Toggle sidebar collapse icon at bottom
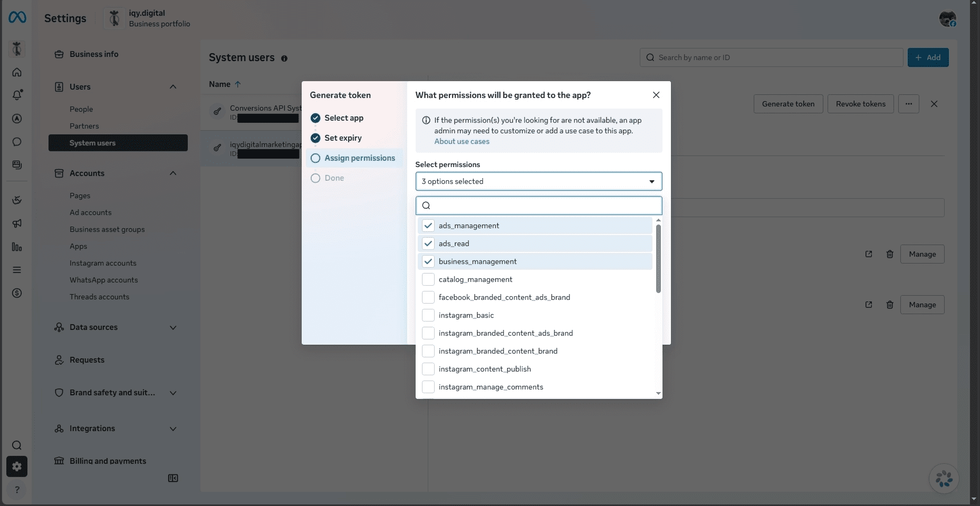The height and width of the screenshot is (506, 980). [x=173, y=478]
